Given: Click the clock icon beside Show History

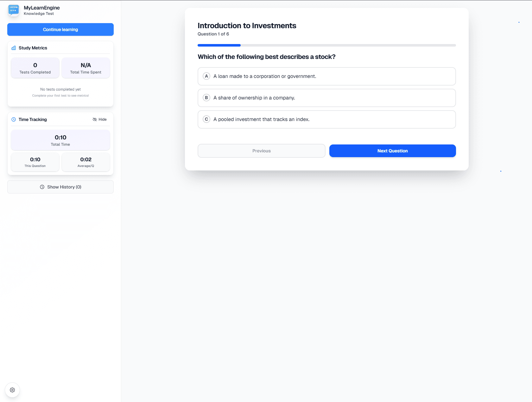Looking at the screenshot, I should [42, 187].
